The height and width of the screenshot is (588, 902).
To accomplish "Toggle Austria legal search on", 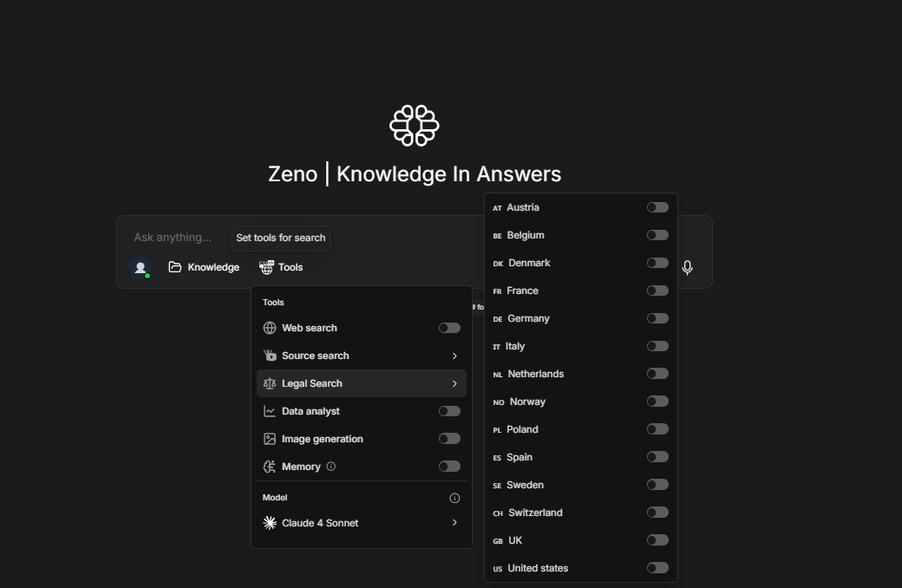I will [x=657, y=207].
